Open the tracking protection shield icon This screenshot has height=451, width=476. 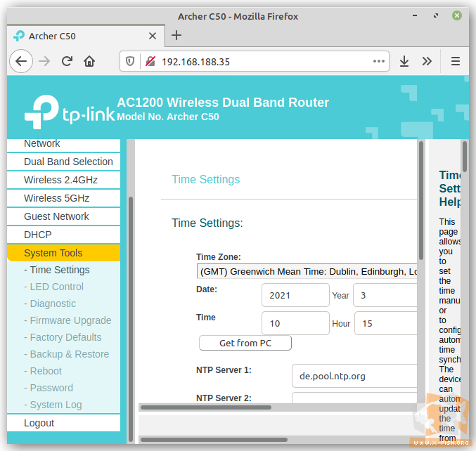coord(130,62)
